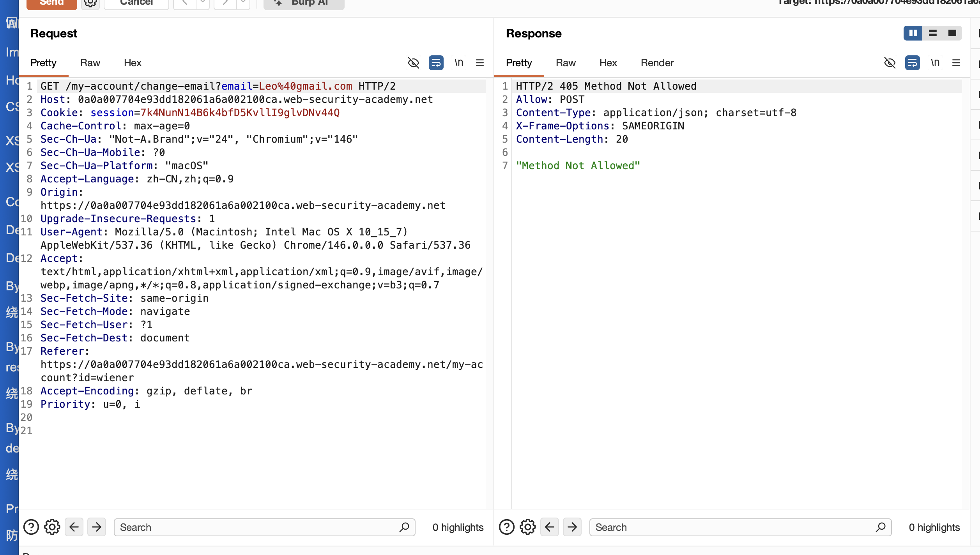Click the Cancel button
This screenshot has height=555, width=980.
136,3
